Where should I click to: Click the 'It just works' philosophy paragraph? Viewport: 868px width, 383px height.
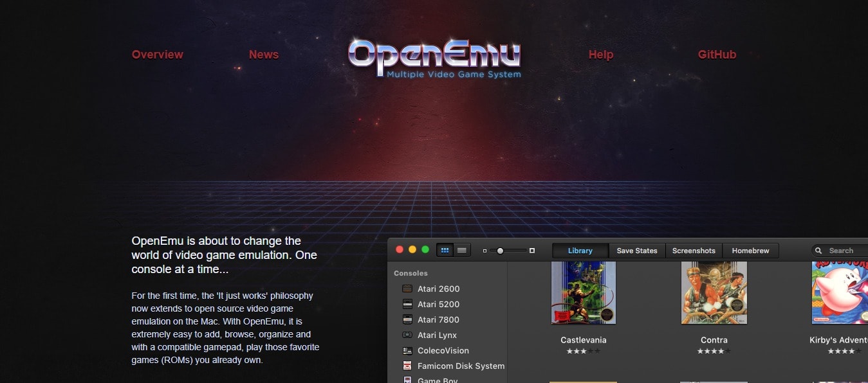[226, 328]
